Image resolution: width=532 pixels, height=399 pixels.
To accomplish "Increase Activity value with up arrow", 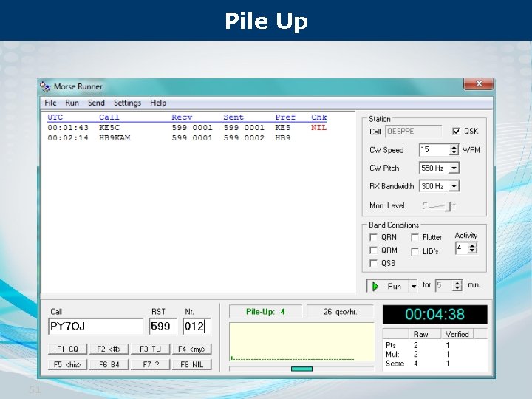I will click(472, 245).
